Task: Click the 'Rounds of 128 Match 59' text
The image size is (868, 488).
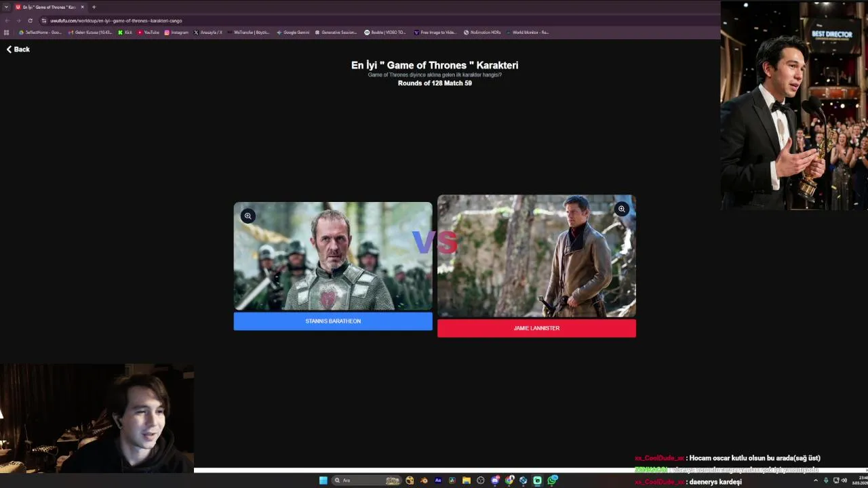Action: pyautogui.click(x=435, y=83)
